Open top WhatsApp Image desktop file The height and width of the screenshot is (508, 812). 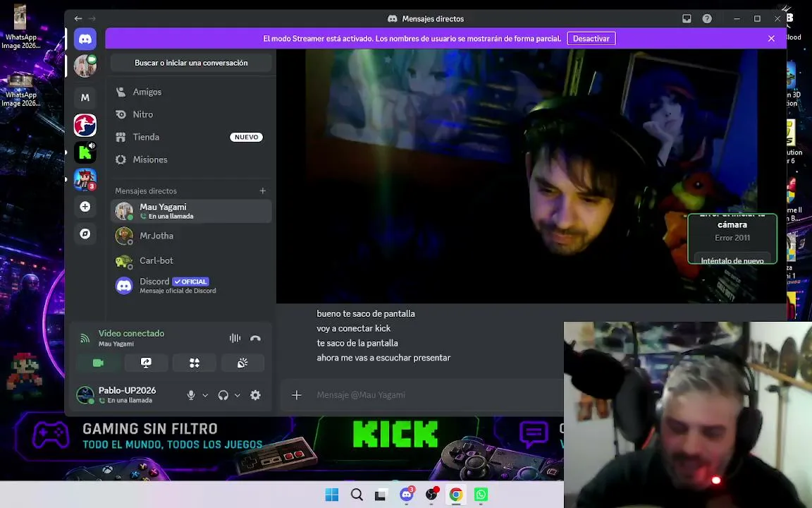click(x=20, y=27)
